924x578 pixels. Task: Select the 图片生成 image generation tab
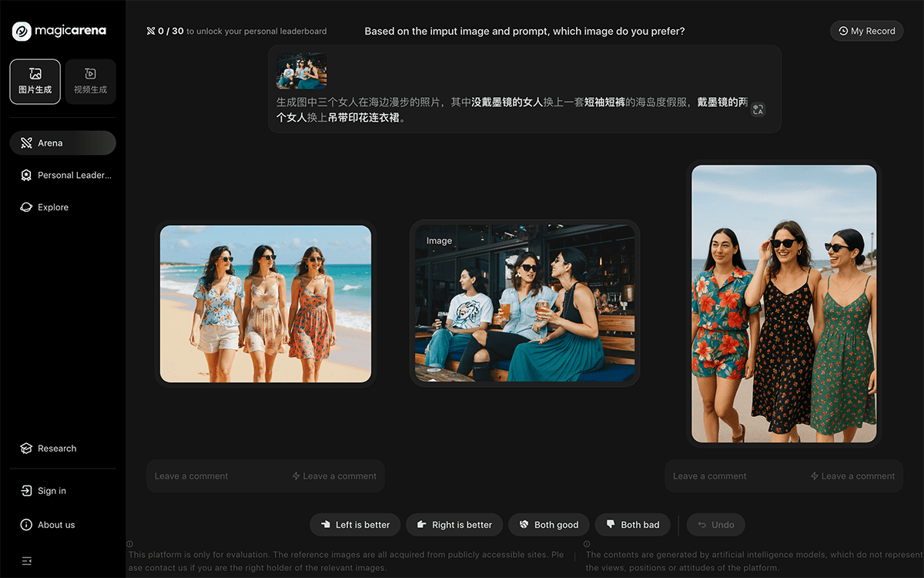pyautogui.click(x=35, y=82)
